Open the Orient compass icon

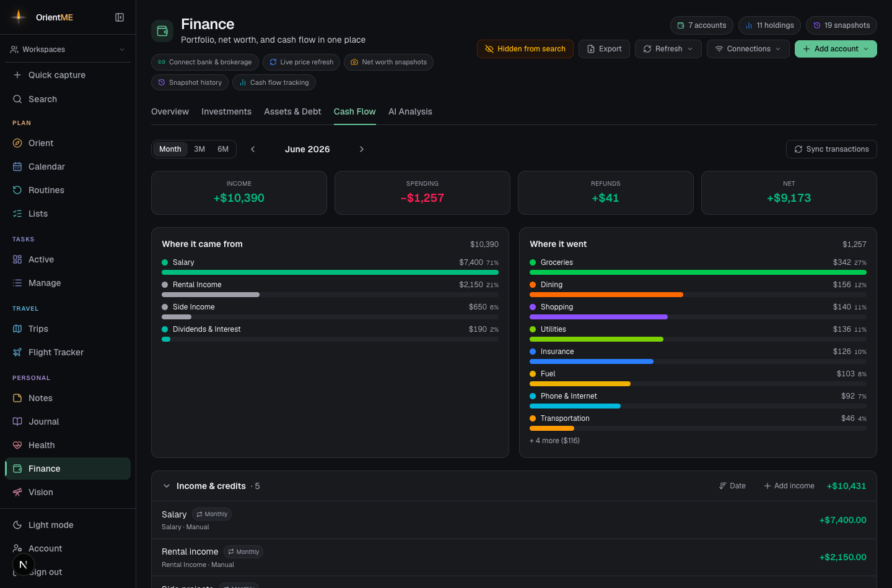click(x=17, y=143)
